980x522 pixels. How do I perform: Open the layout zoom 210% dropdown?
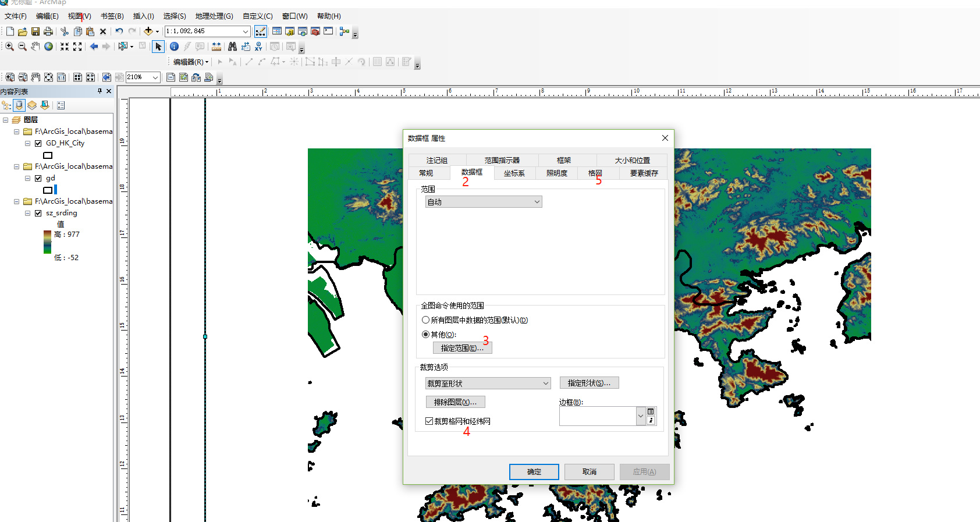155,77
